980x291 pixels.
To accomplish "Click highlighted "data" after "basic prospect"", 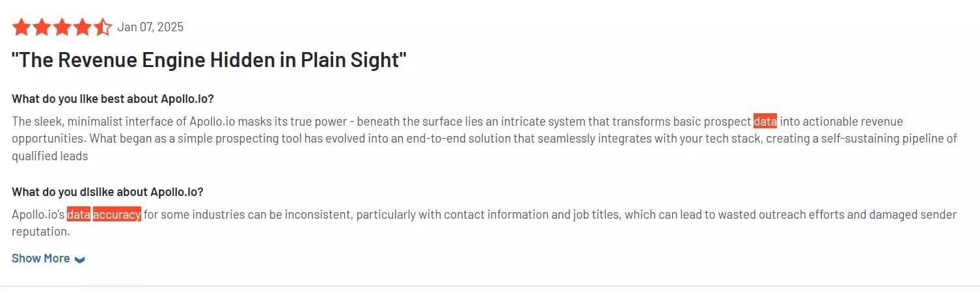I will (x=765, y=122).
